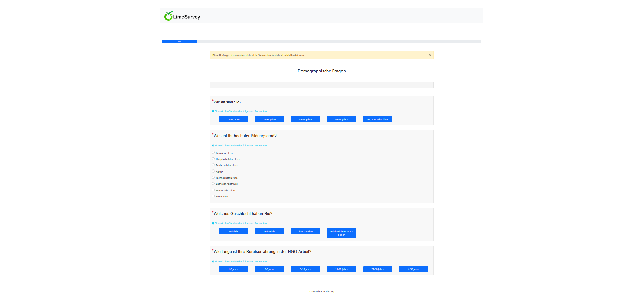This screenshot has width=644, height=305.
Task: Choose 65 Jahre oder älter
Action: point(378,119)
